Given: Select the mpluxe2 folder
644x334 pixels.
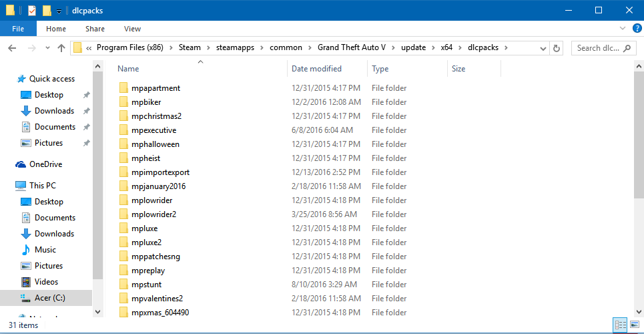Looking at the screenshot, I should [147, 242].
